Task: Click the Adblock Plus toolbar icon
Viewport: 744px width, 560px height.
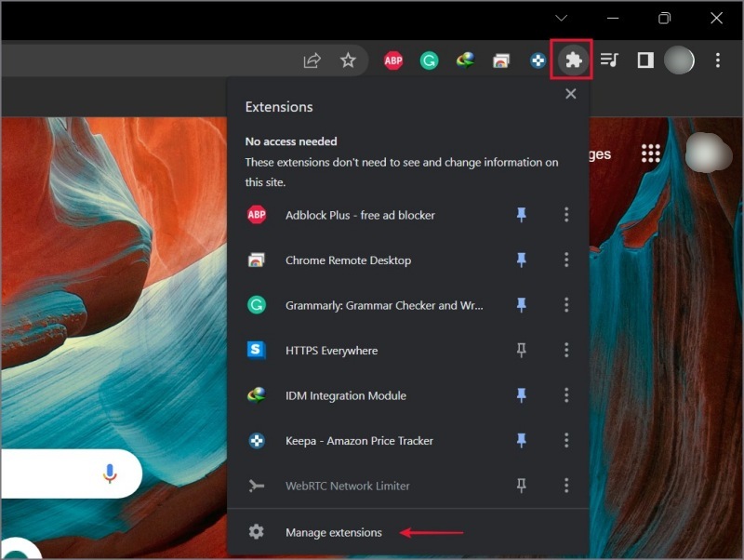Action: click(393, 60)
